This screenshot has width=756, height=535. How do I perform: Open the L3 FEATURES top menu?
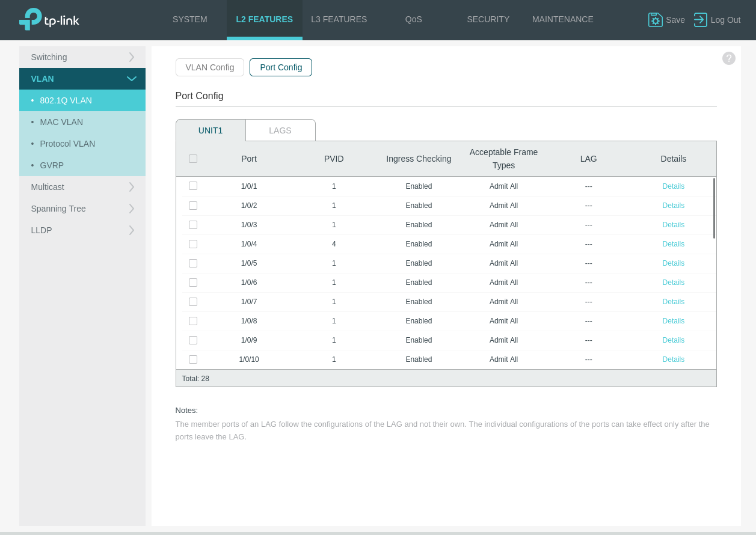click(x=339, y=19)
